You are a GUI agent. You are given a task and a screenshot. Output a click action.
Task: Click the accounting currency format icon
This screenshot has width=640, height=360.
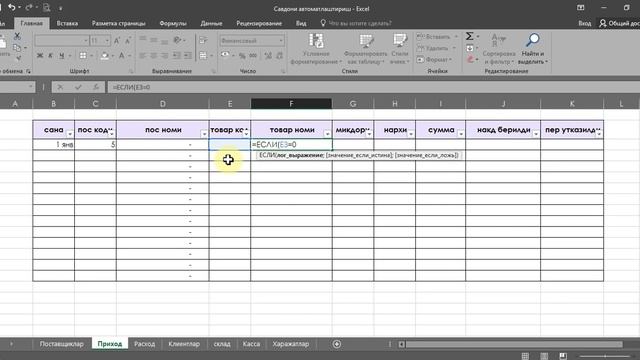click(x=225, y=55)
